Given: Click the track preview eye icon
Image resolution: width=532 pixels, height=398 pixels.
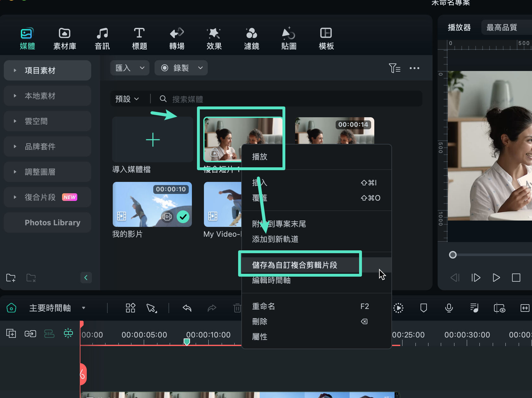Looking at the screenshot, I should click(499, 308).
